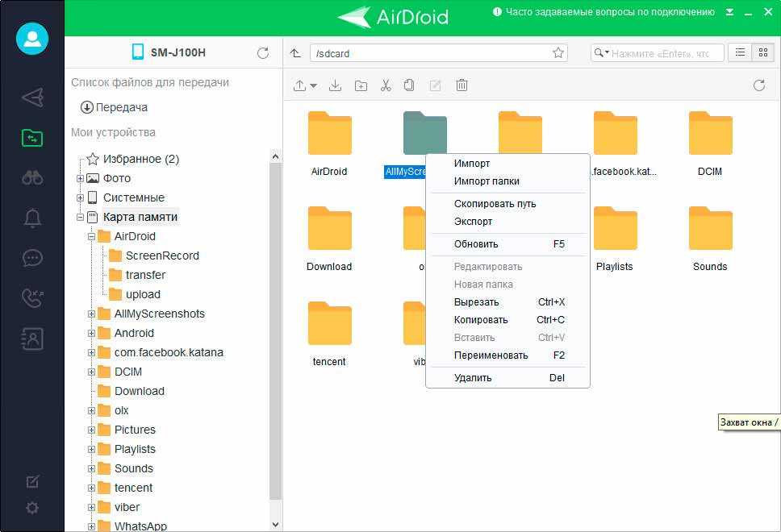This screenshot has width=781, height=532.
Task: Open the messages chat bubble icon
Action: (x=32, y=259)
